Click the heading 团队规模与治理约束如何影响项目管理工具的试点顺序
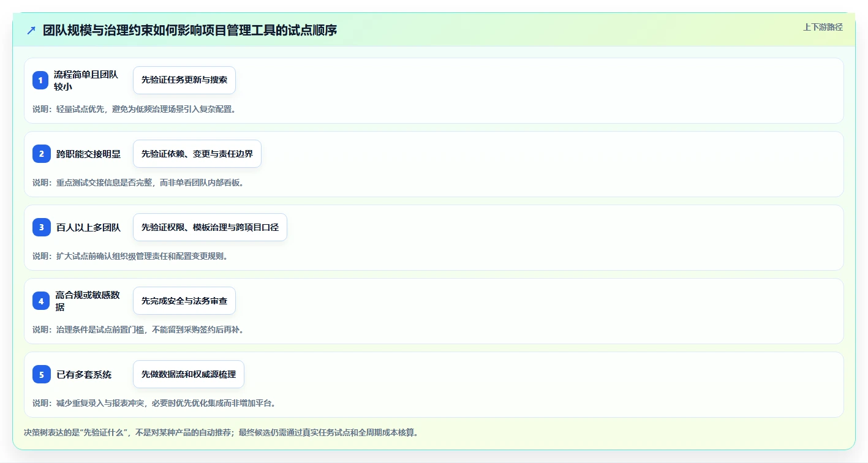 190,31
